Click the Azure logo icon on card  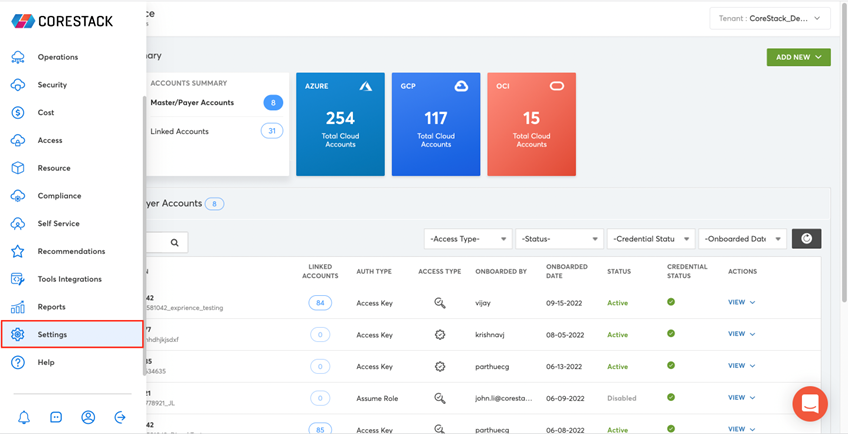point(366,86)
